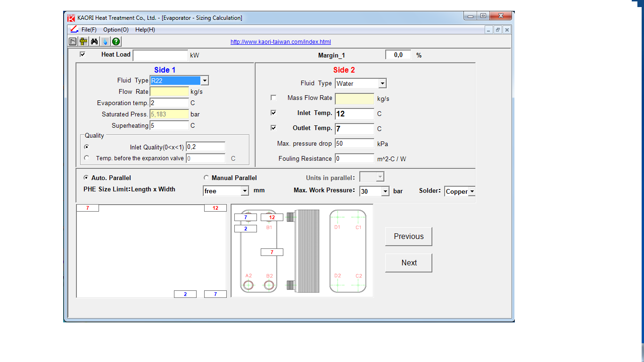Toggle the Heat Load checkbox

83,54
